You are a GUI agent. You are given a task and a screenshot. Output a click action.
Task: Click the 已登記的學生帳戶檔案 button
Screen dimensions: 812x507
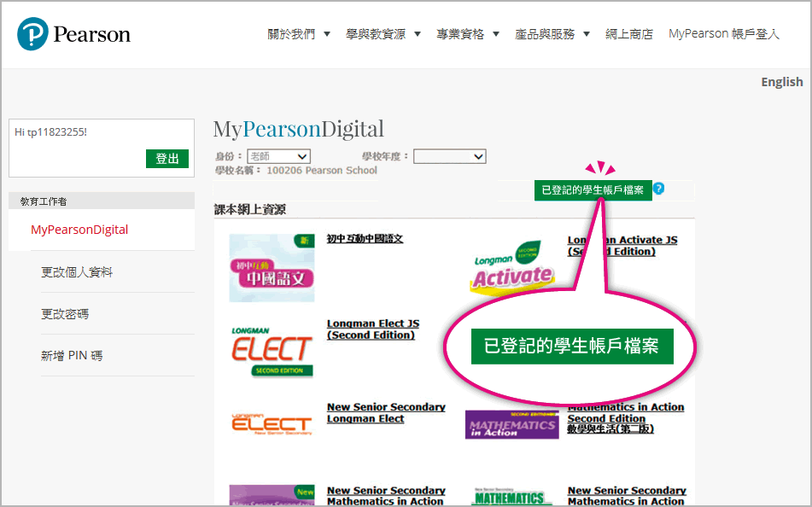click(593, 190)
